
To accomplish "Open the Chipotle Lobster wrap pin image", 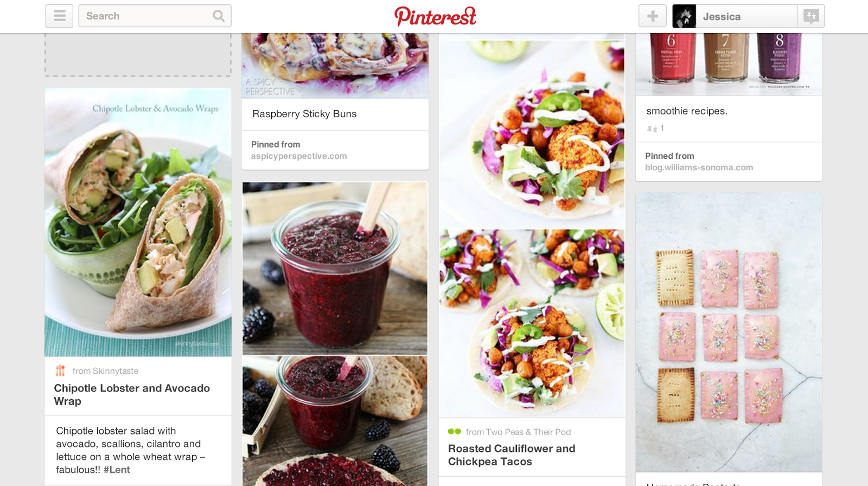I will [138, 222].
